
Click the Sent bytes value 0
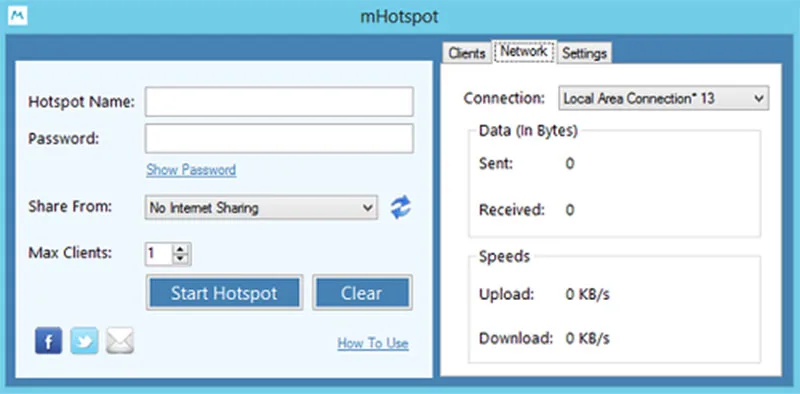click(x=570, y=164)
